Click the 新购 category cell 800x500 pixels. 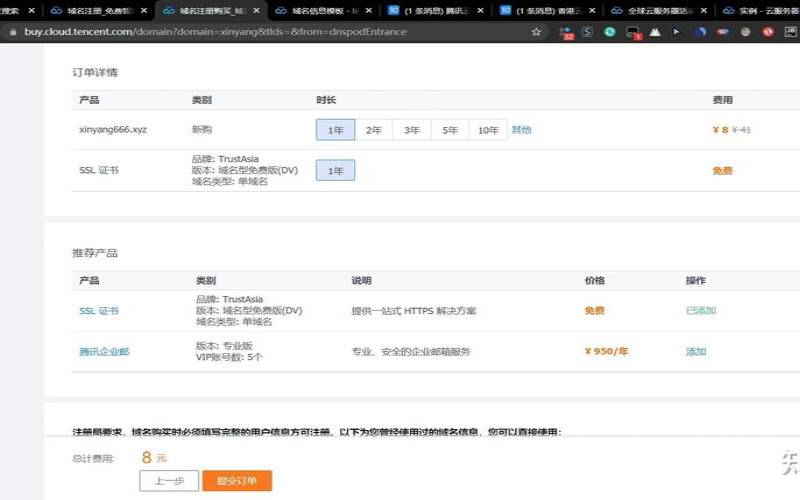(202, 130)
